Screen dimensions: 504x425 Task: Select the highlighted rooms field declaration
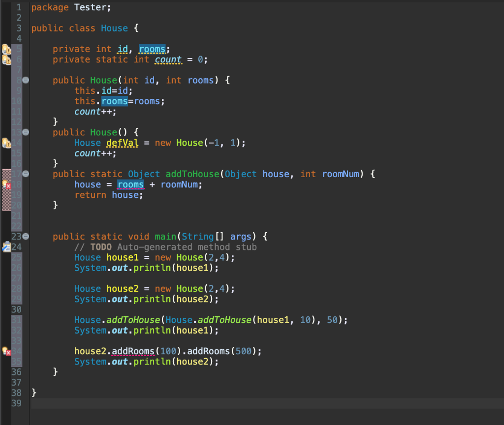152,49
